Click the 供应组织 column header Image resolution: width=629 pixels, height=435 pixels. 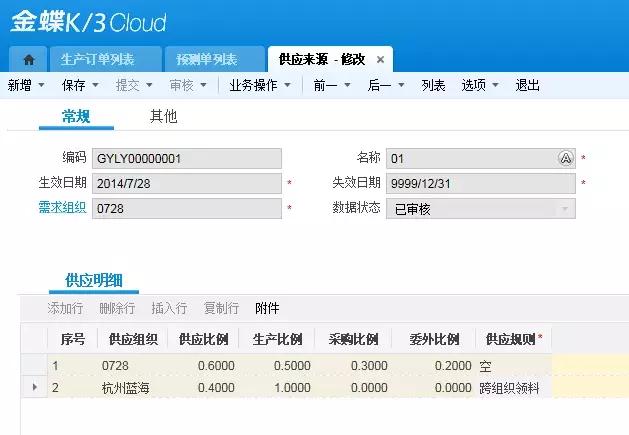point(133,339)
